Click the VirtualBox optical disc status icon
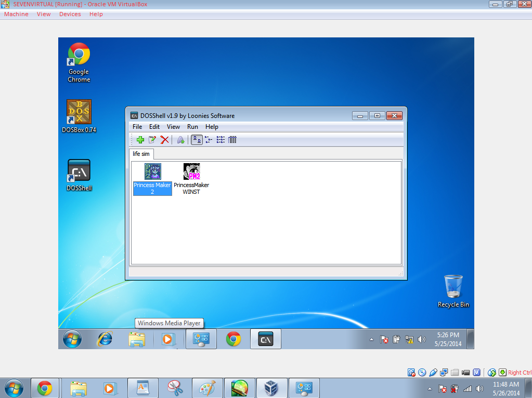532x398 pixels. click(x=422, y=373)
